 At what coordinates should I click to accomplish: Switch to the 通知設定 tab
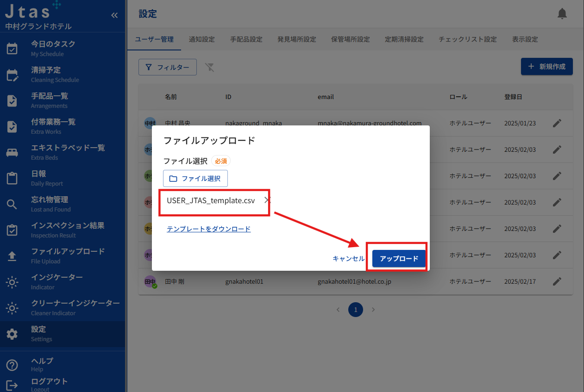coord(202,39)
